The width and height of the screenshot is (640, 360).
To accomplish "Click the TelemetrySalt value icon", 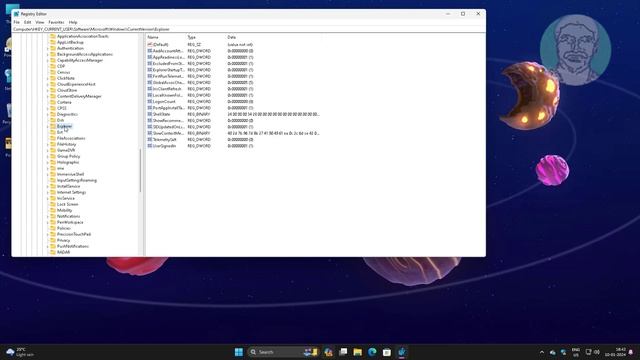I will pos(150,140).
